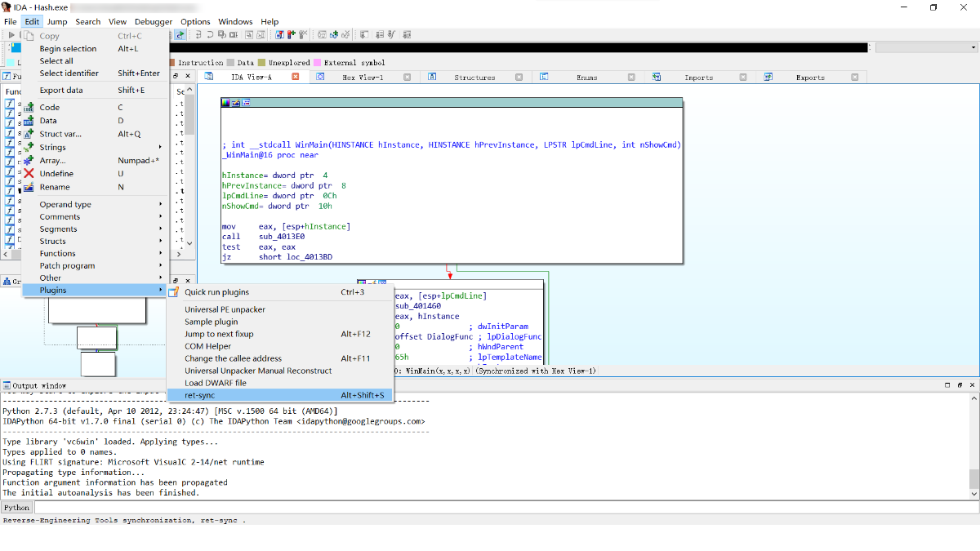The height and width of the screenshot is (551, 980).
Task: Click the Exports tab icon
Action: point(768,78)
